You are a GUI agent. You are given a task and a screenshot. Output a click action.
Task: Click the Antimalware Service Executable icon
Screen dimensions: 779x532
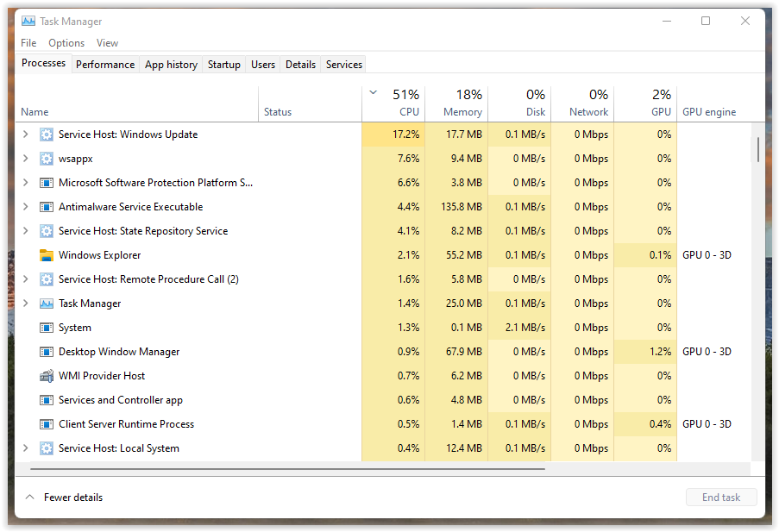coord(47,207)
